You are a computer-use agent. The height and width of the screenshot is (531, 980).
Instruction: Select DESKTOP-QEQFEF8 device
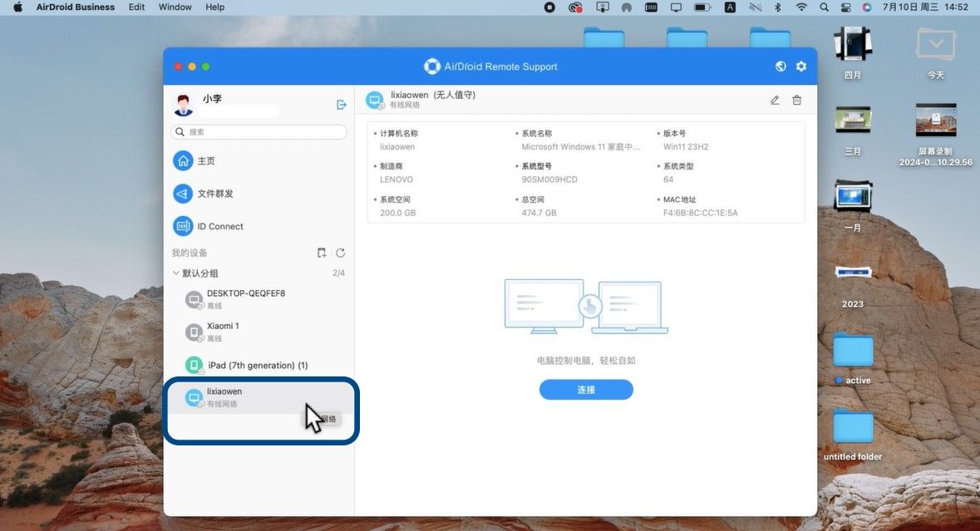(259, 299)
